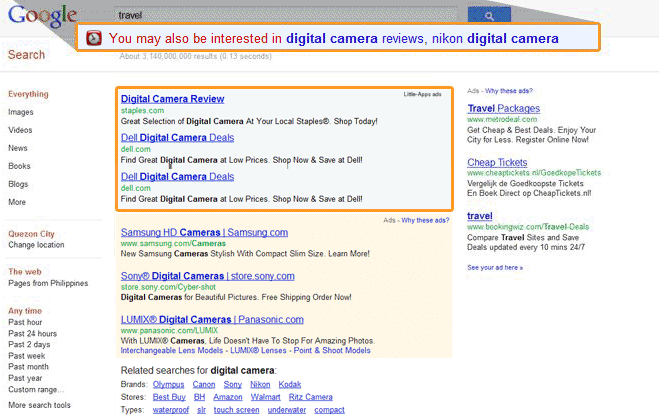Image resolution: width=659 pixels, height=416 pixels.
Task: Click www.metrodeal.com URL text
Action: [x=502, y=119]
